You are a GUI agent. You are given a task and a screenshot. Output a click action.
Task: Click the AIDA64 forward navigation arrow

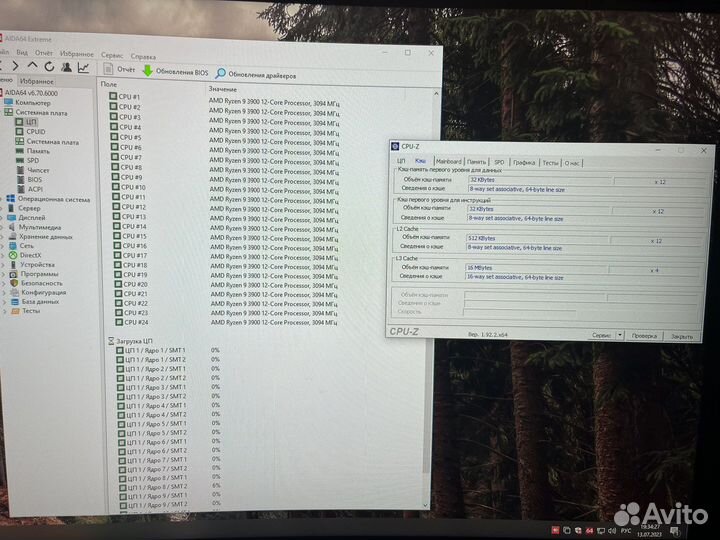(16, 66)
